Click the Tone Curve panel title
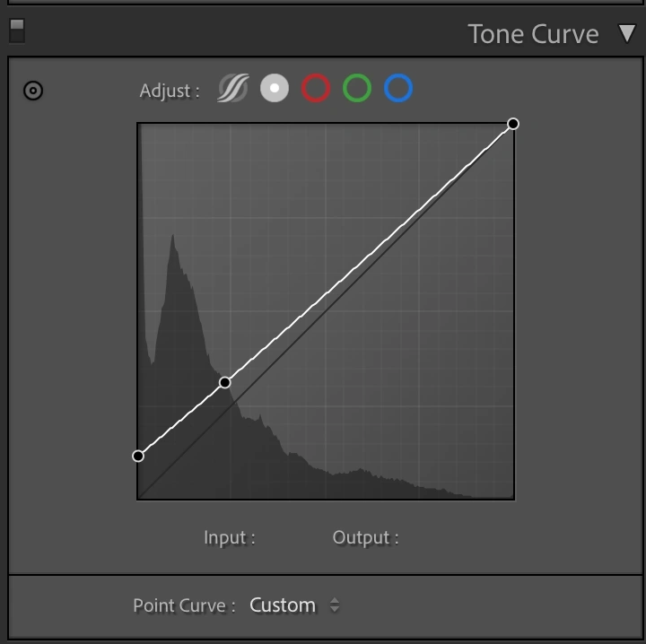 [x=533, y=34]
